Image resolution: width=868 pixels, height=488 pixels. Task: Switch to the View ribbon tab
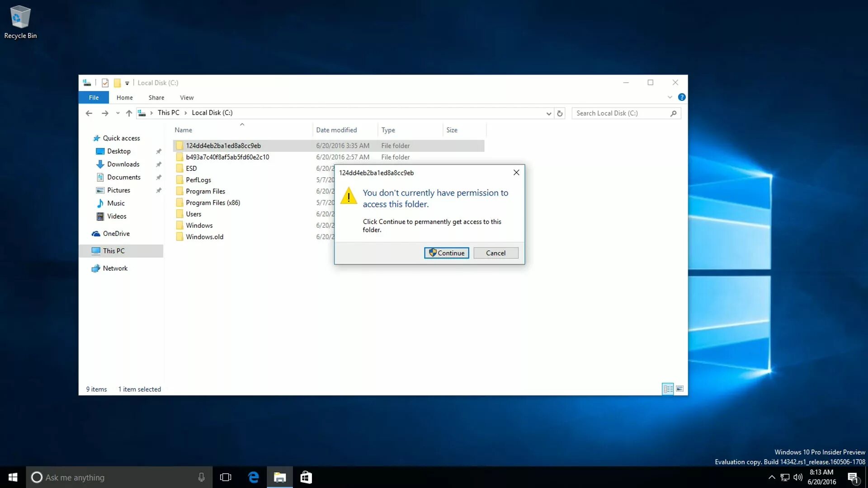tap(186, 98)
